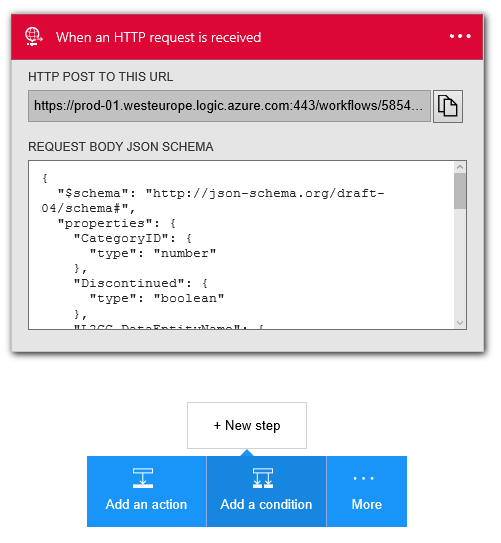
Task: Click the Add a condition icon
Action: click(263, 478)
